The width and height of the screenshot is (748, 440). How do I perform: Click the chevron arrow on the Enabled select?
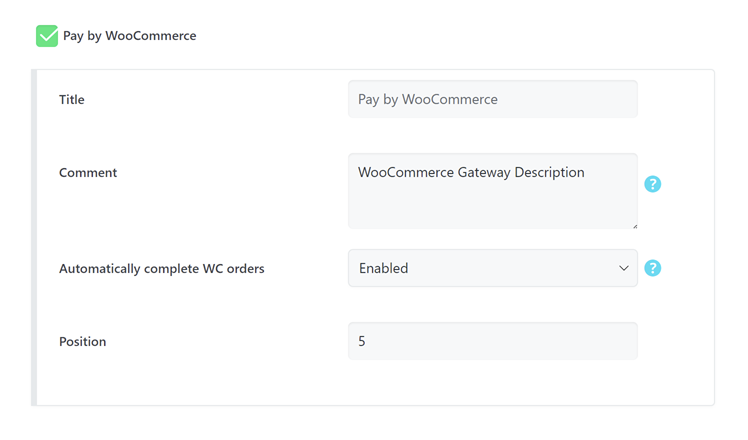[x=624, y=268]
